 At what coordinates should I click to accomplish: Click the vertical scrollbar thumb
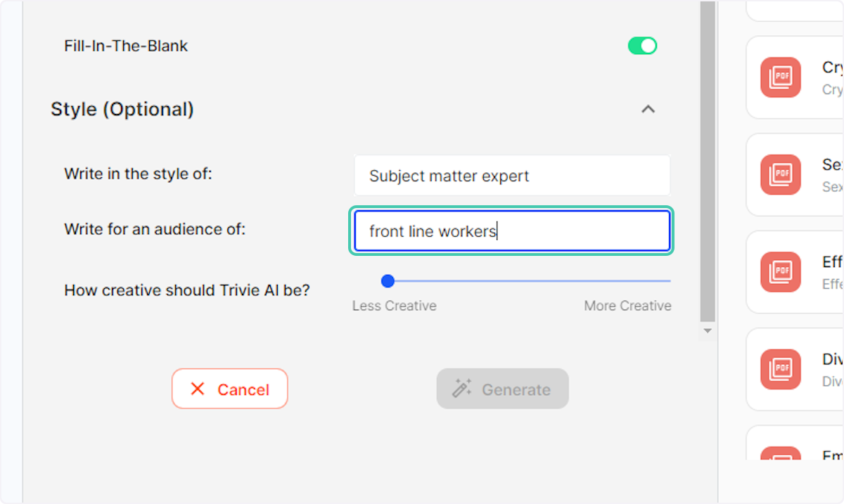pos(708,162)
